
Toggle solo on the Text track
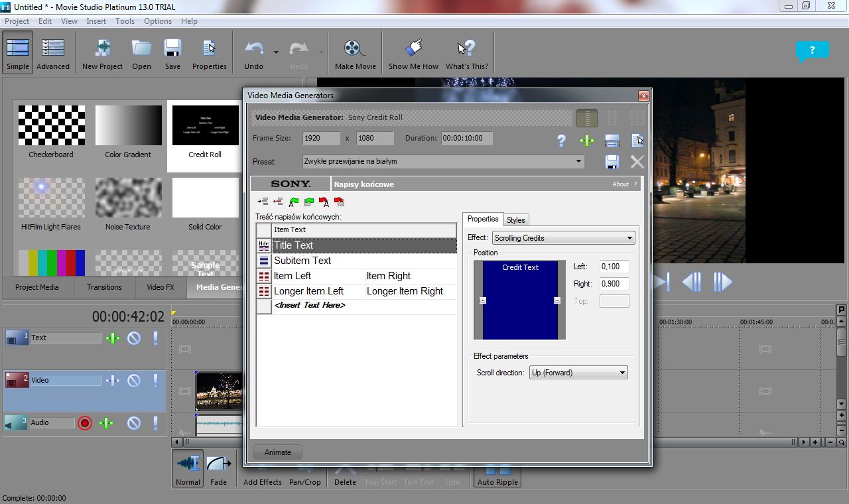click(156, 338)
